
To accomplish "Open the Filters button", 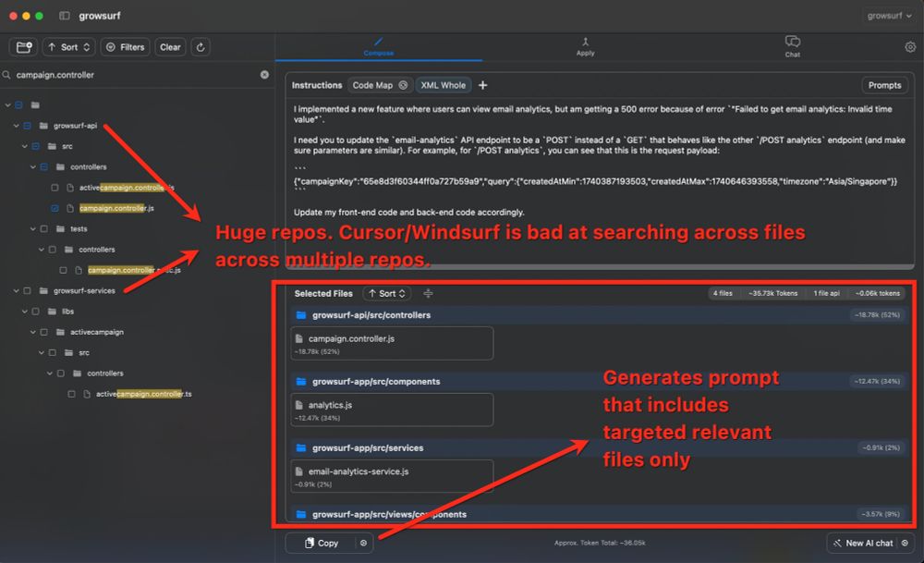I will click(x=126, y=47).
